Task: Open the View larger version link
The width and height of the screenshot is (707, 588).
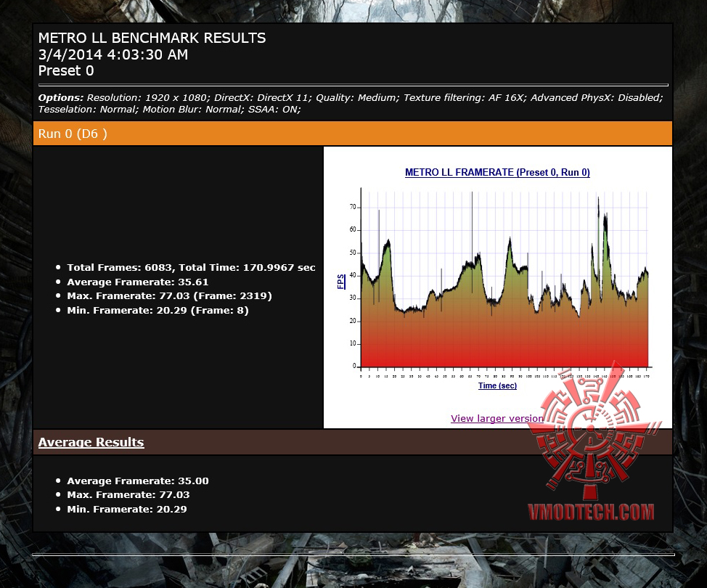Action: tap(497, 418)
